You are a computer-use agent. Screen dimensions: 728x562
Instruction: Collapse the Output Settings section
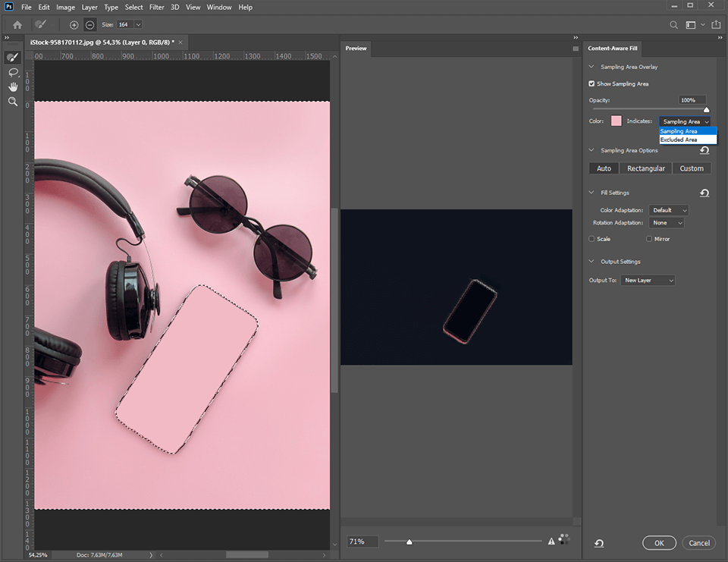click(591, 261)
